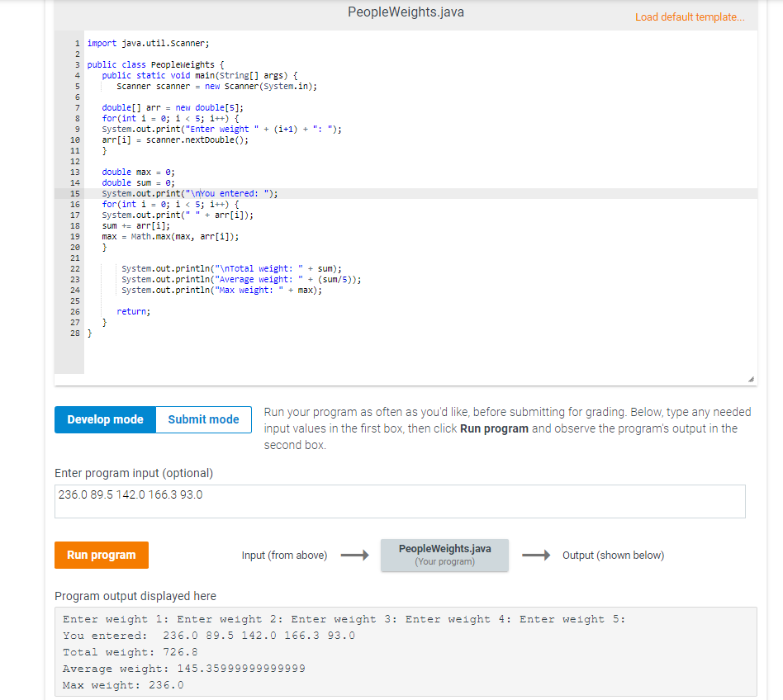
Task: Click the PeopleWeights.java file title
Action: pos(406,12)
